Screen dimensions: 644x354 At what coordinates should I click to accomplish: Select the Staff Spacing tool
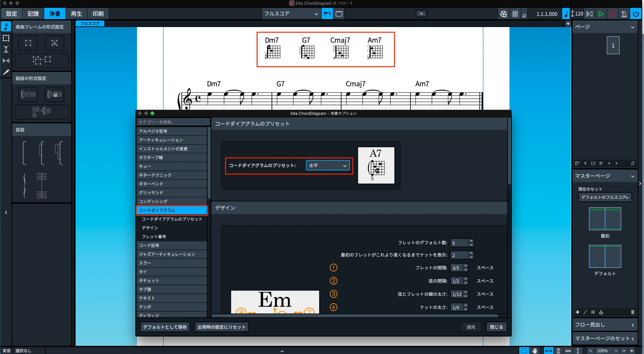coord(6,49)
